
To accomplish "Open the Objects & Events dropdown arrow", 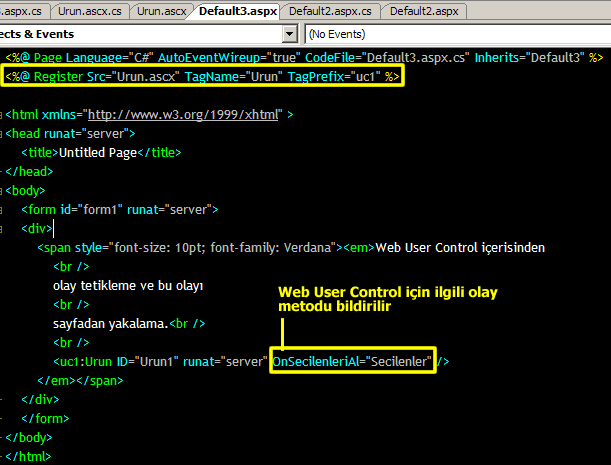I will (x=290, y=34).
